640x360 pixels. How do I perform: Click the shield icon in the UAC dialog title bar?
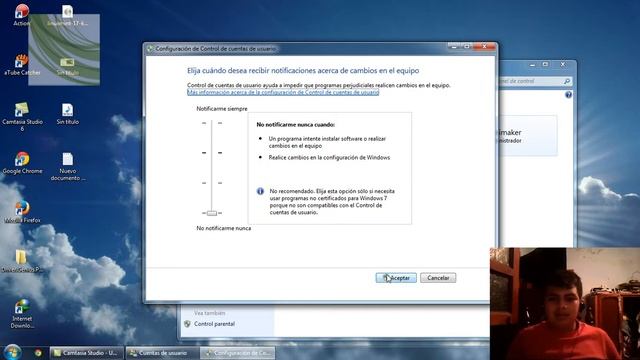point(150,49)
